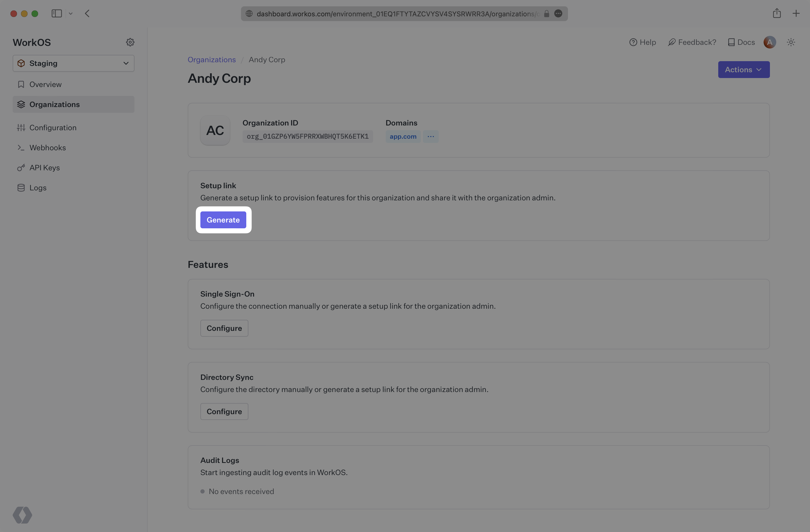
Task: Open the user avatar menu
Action: point(769,42)
